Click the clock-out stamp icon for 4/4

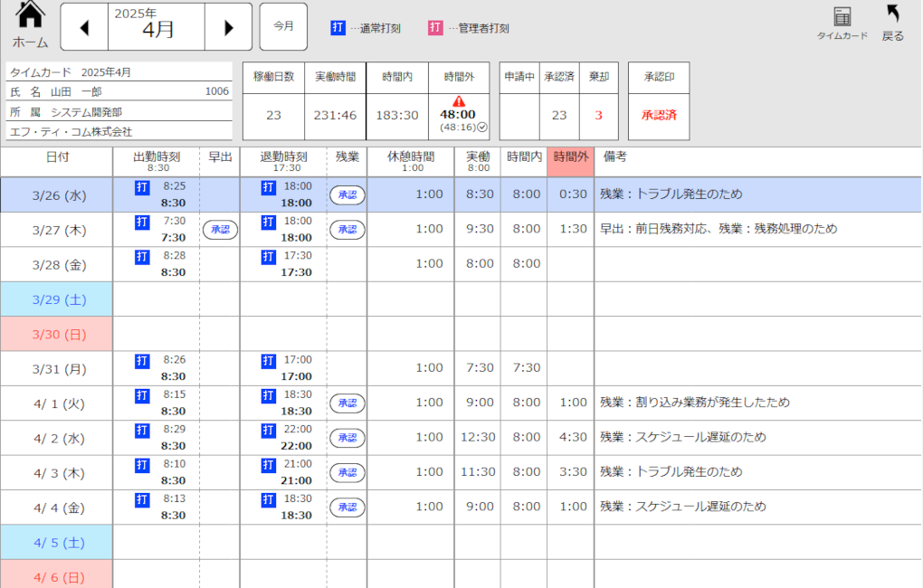click(269, 499)
